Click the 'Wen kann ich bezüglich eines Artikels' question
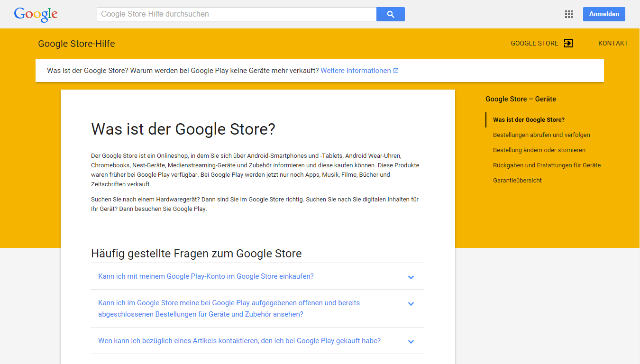Image resolution: width=640 pixels, height=364 pixels. (x=239, y=341)
